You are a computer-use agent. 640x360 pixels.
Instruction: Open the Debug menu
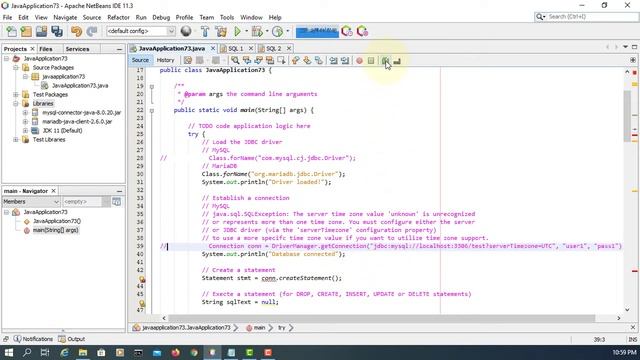point(161,18)
